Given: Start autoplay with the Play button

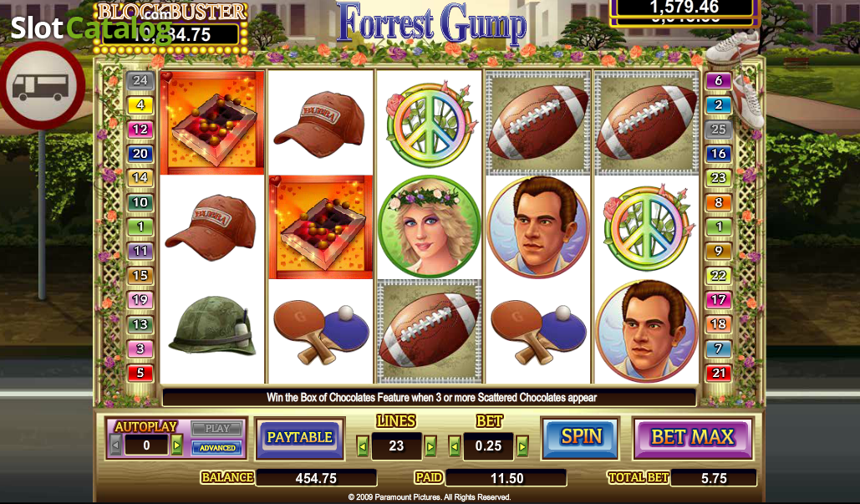Looking at the screenshot, I should click(217, 428).
